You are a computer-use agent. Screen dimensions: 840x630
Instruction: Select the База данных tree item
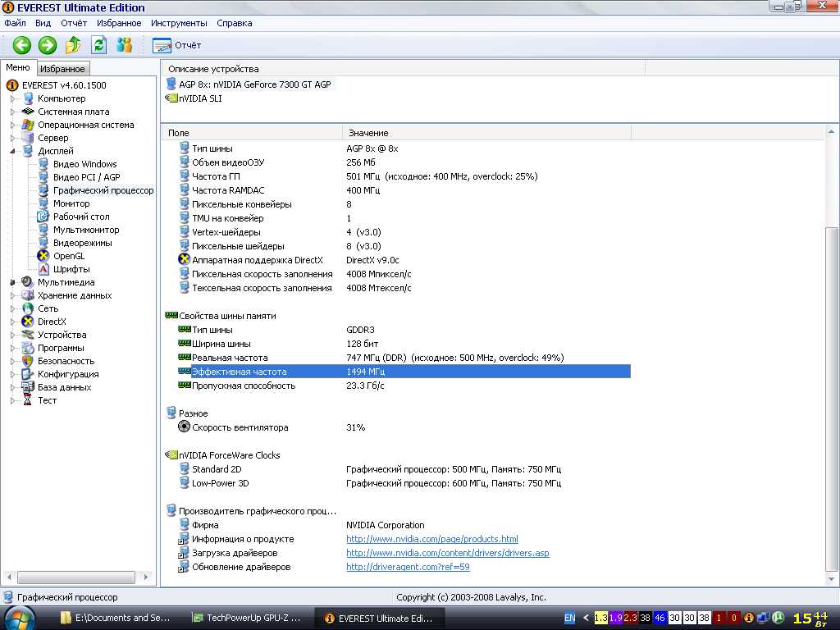pyautogui.click(x=64, y=387)
